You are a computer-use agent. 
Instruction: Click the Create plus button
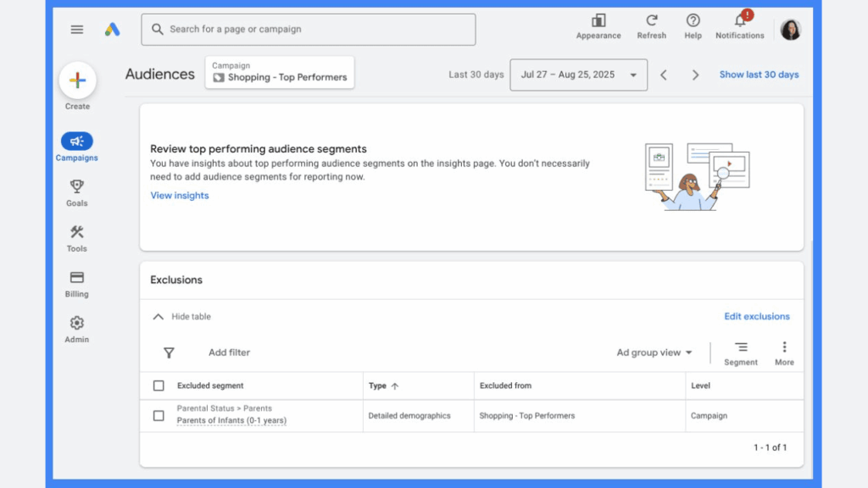pyautogui.click(x=77, y=81)
